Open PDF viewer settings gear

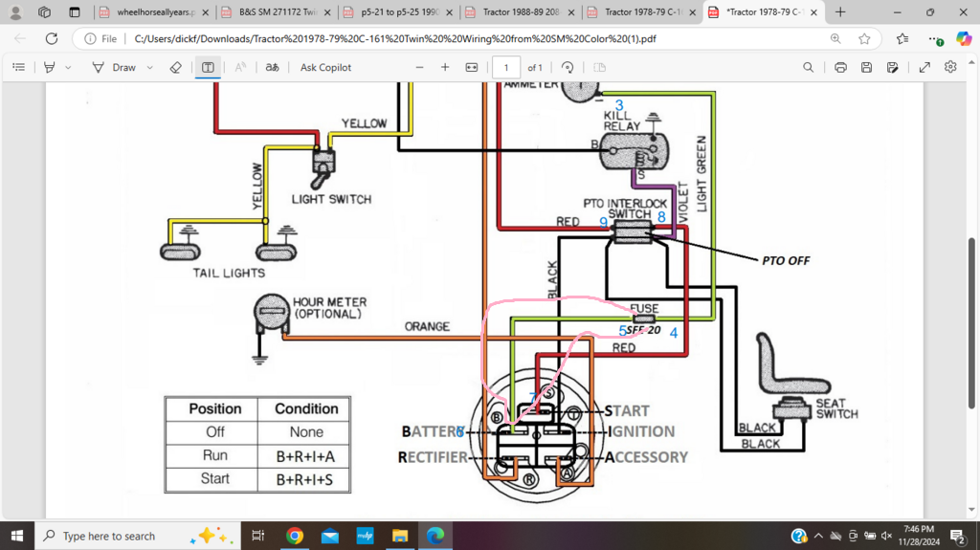950,68
